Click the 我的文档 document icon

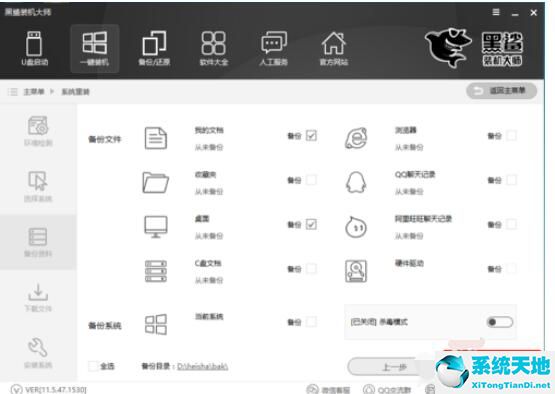pos(156,138)
